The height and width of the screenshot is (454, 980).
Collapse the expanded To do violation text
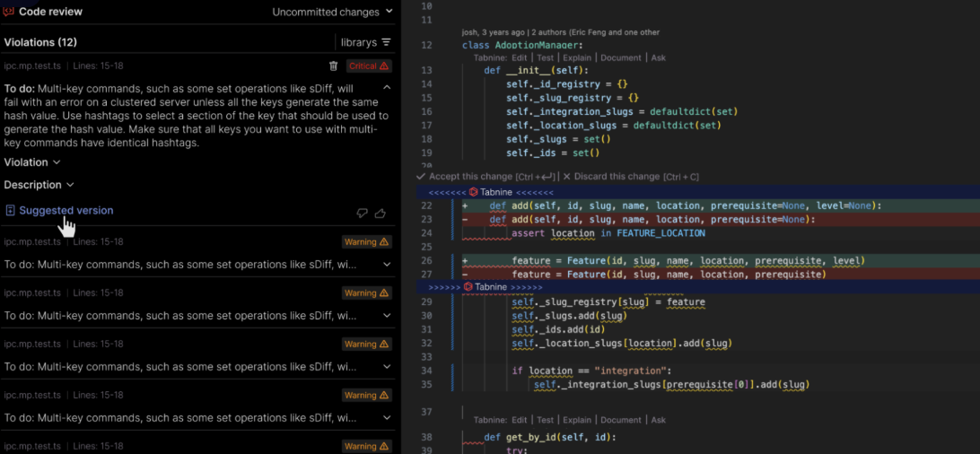[x=387, y=87]
